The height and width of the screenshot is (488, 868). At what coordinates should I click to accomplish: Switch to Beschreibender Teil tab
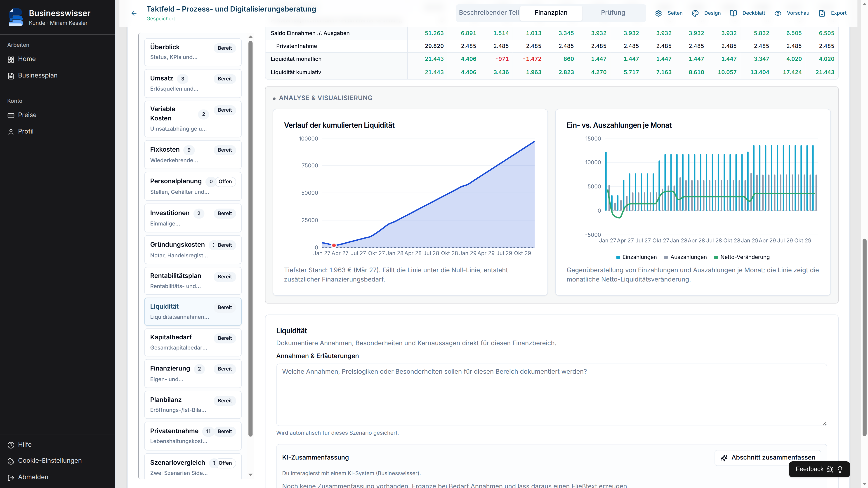[x=488, y=13]
